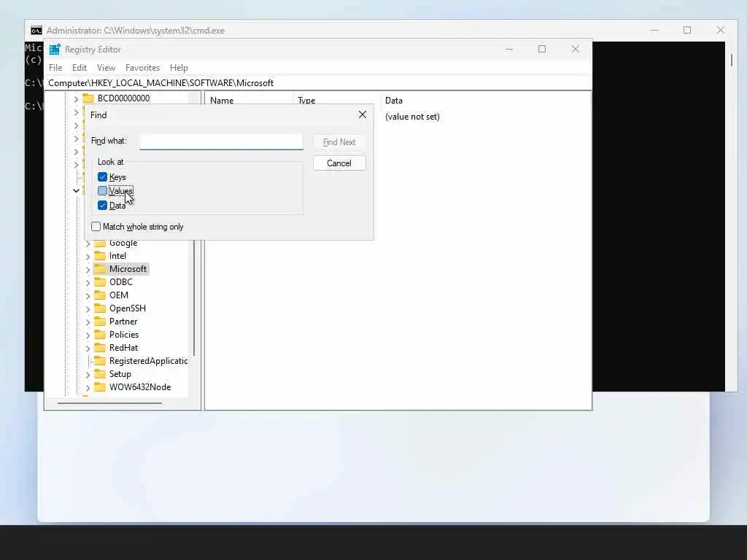Click the Partner folder icon
Viewport: 747px width, 560px height.
(x=99, y=322)
